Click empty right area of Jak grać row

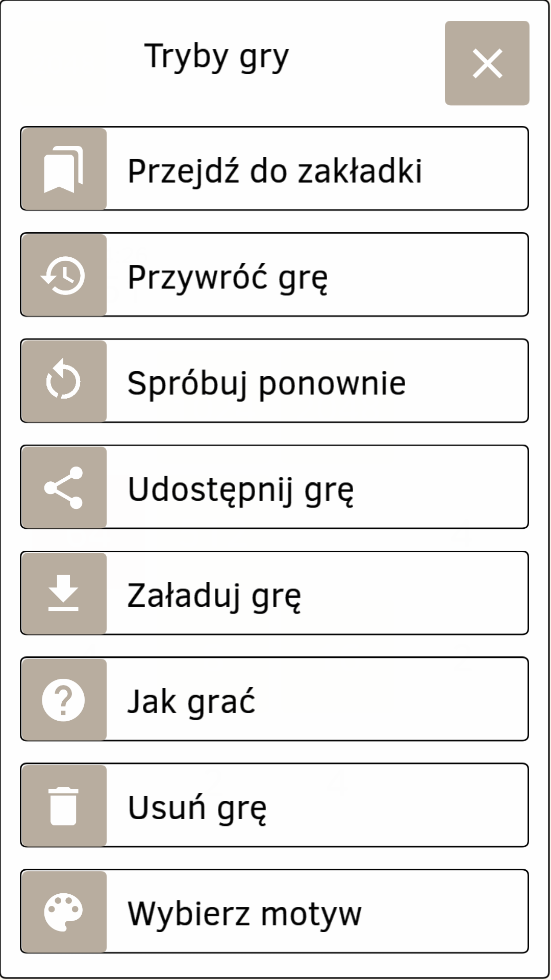tap(434, 699)
